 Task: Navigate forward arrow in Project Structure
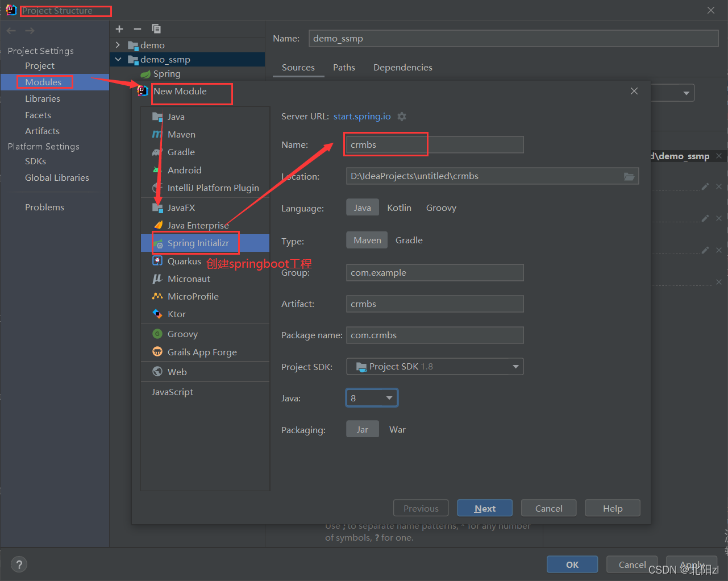tap(30, 31)
